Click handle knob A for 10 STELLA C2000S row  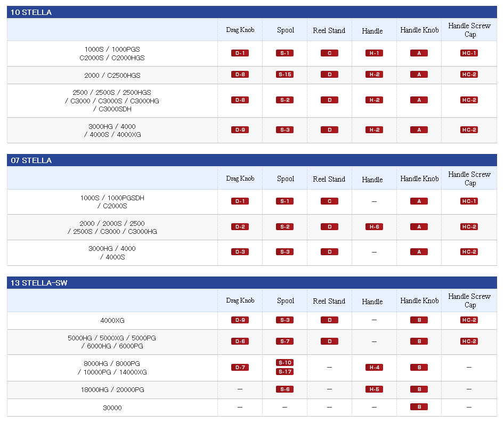[x=419, y=53]
